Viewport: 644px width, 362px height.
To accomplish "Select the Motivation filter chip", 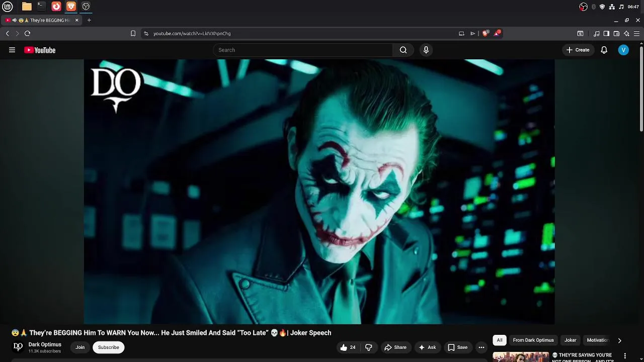I will click(x=598, y=340).
